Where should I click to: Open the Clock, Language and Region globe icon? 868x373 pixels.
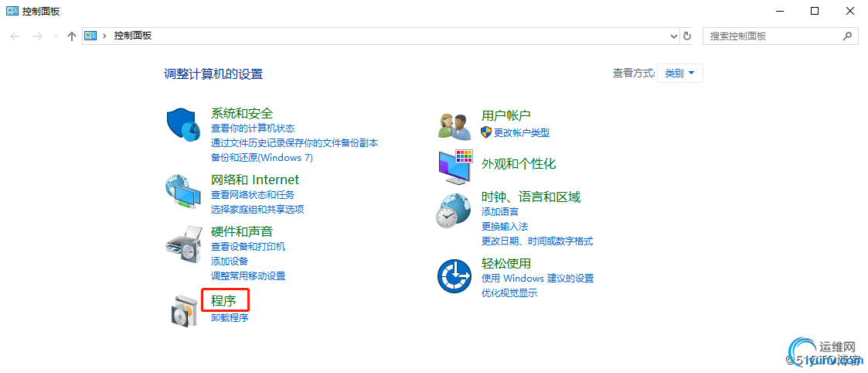[x=454, y=211]
